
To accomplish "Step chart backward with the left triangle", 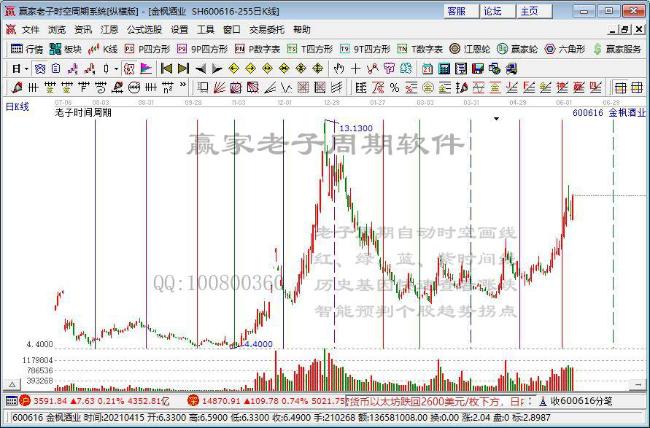I will [201, 69].
